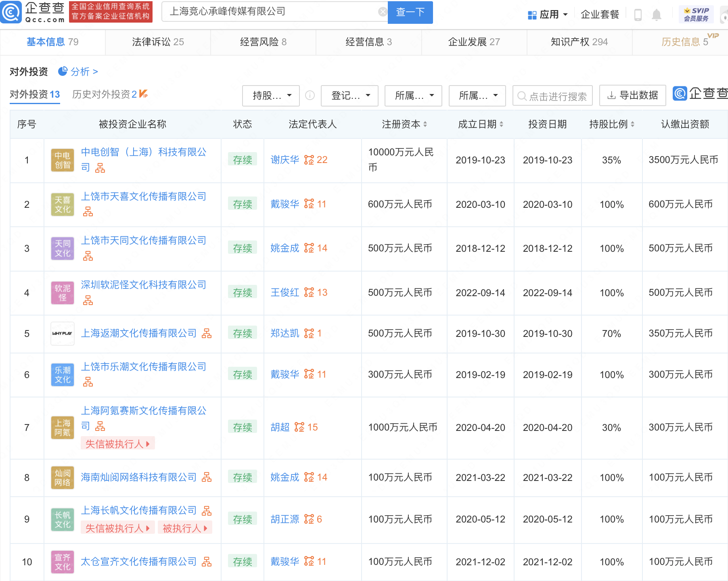Expand 失信被执行人 tag on 上海阿氪赛斯
This screenshot has height=581, width=728.
[x=117, y=444]
